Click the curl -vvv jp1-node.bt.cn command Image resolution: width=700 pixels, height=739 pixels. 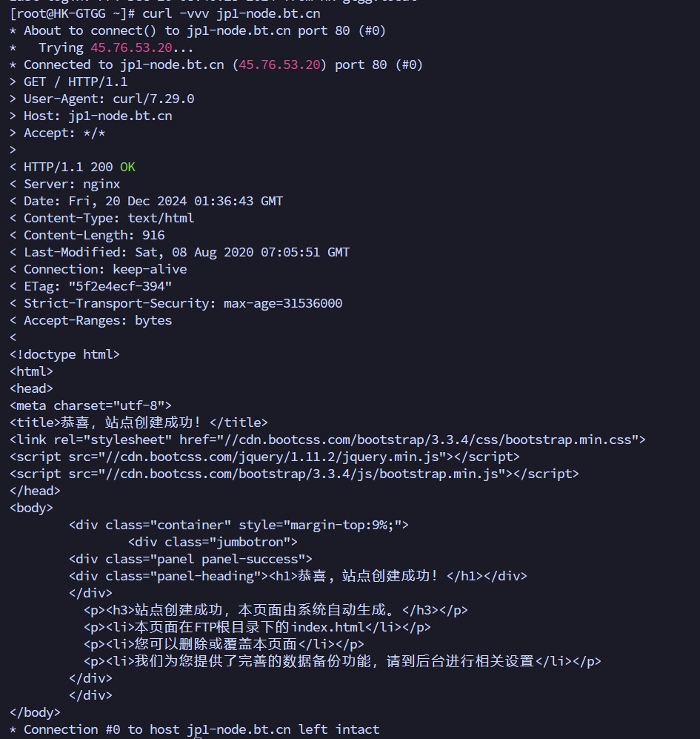(231, 13)
